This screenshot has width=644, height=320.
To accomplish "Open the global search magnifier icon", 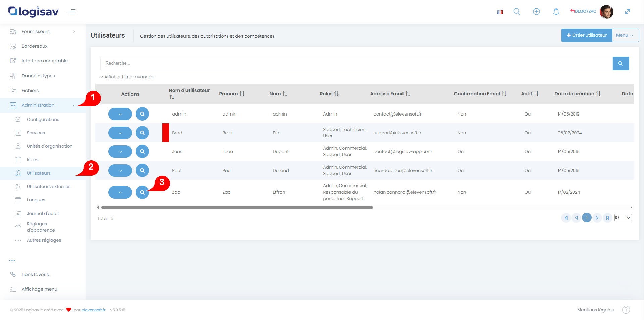I will pos(517,12).
